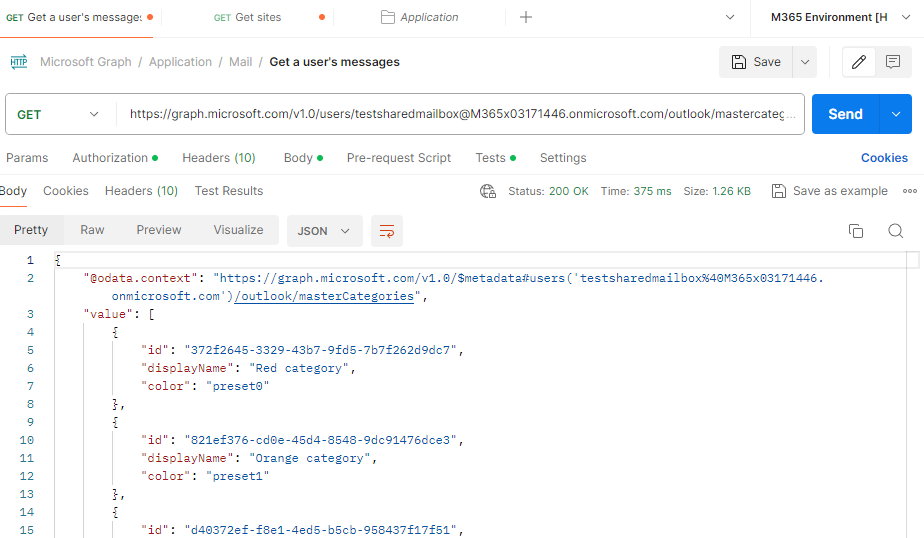This screenshot has width=924, height=538.
Task: Open the Pre-request Script tab
Action: [399, 158]
